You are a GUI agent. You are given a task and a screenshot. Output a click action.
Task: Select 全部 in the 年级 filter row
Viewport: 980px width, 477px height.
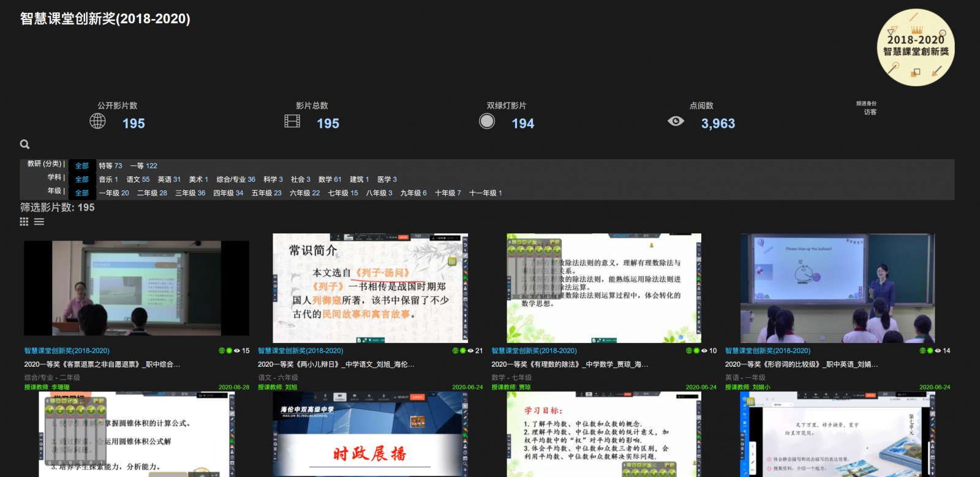pos(82,193)
